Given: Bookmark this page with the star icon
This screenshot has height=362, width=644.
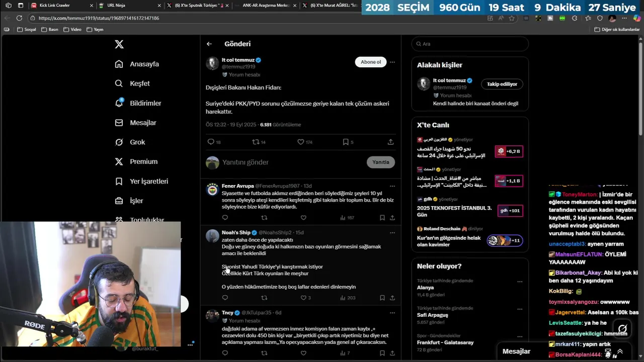Looking at the screenshot, I should point(512,18).
